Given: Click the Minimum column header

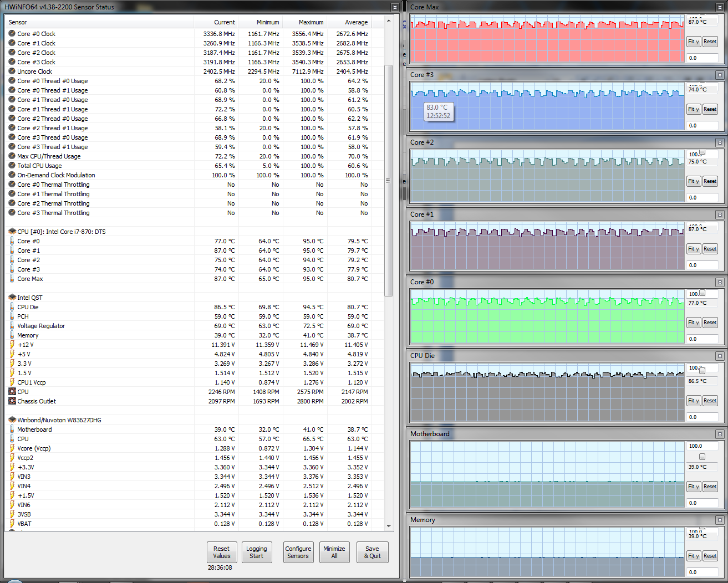Looking at the screenshot, I should [261, 22].
